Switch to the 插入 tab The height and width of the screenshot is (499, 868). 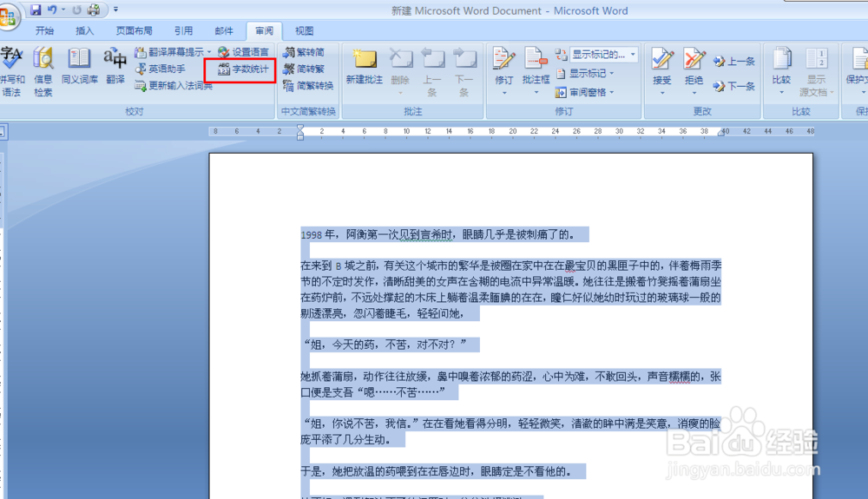pos(85,31)
